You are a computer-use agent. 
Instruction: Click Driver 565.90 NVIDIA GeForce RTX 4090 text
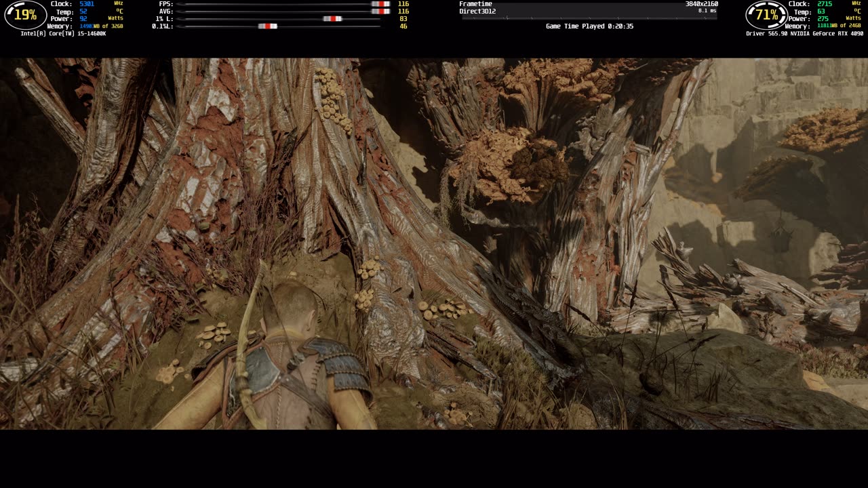pyautogui.click(x=804, y=34)
